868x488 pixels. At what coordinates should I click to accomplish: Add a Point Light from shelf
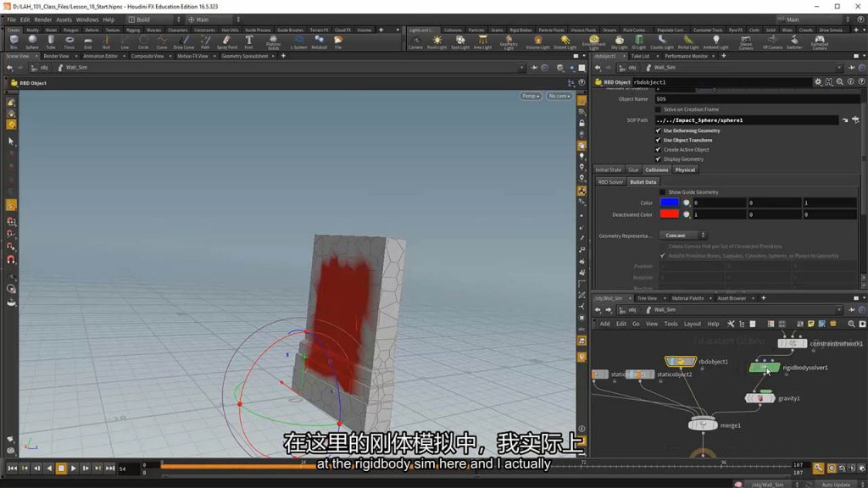437,42
